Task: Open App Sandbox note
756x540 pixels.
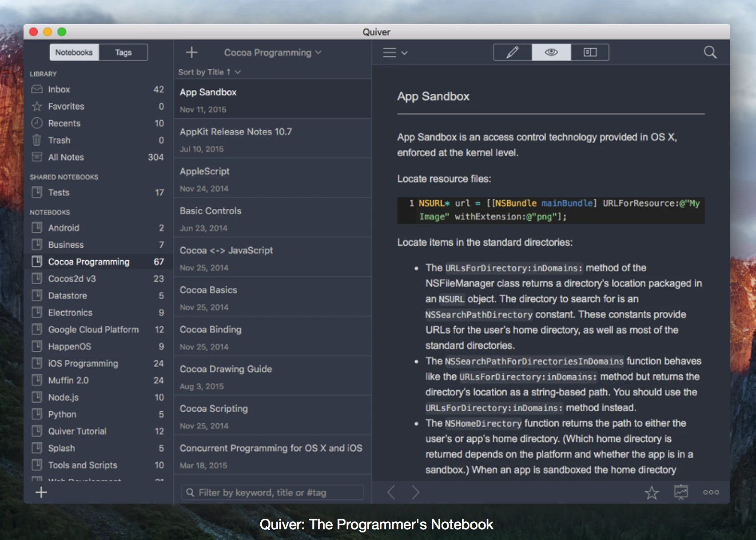Action: (272, 99)
